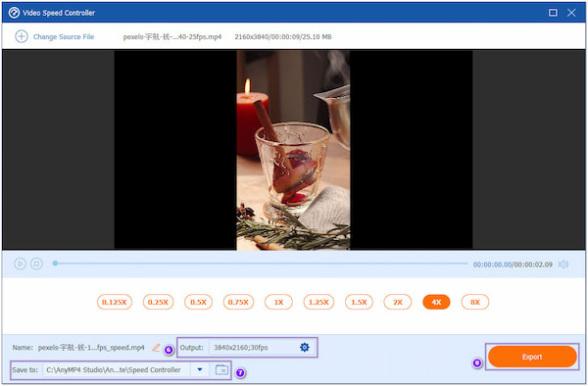This screenshot has height=386, width=588.
Task: Click the Output 3840x2160;30fps field
Action: point(262,348)
